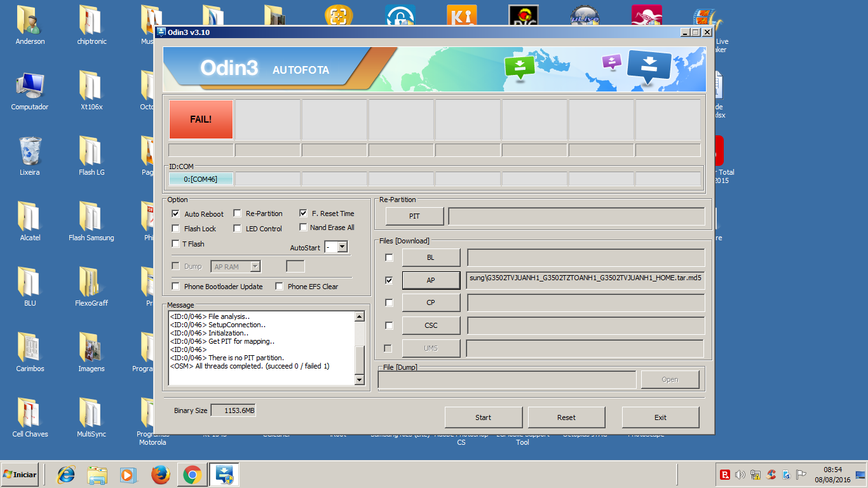The height and width of the screenshot is (488, 868).
Task: Click the 0:[COM46] ID:COM box
Action: 201,179
